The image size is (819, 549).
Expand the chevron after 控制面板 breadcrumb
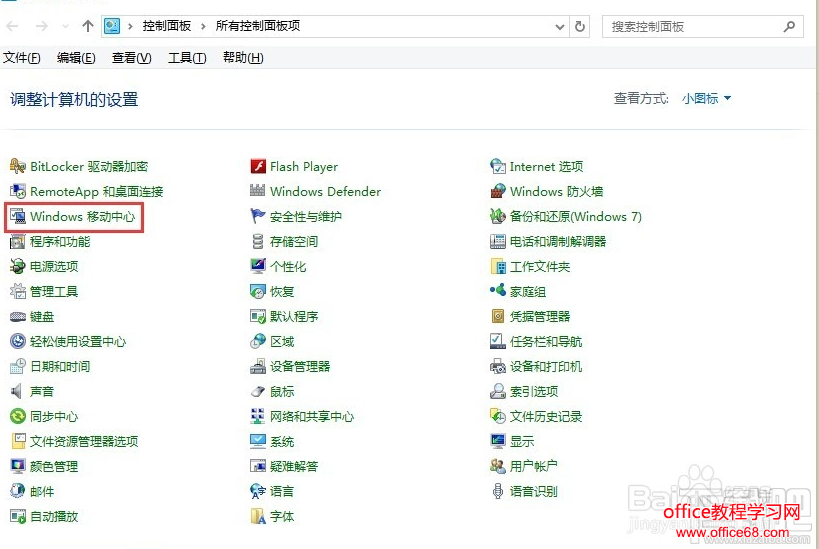pos(203,26)
